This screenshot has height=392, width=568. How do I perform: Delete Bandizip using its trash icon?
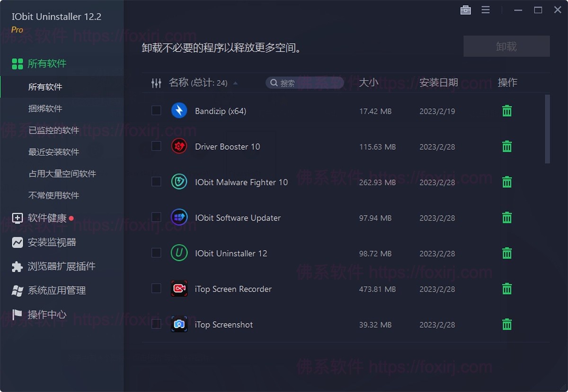506,111
